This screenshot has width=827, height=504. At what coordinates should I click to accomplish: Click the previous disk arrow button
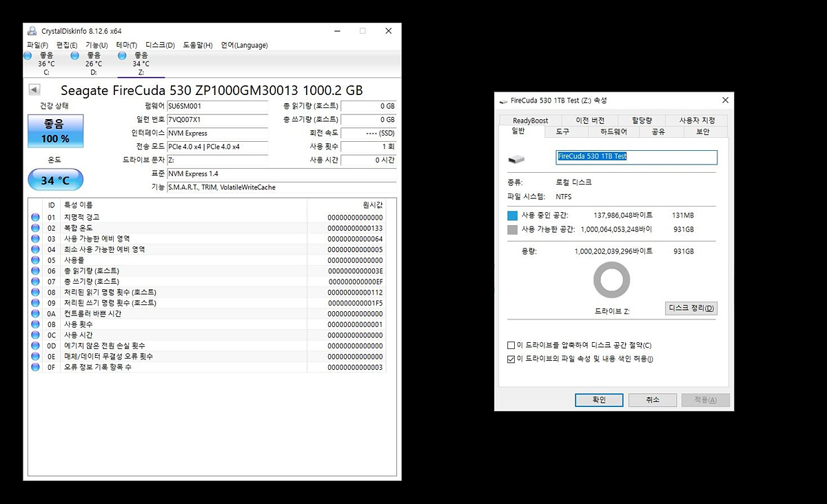click(34, 90)
